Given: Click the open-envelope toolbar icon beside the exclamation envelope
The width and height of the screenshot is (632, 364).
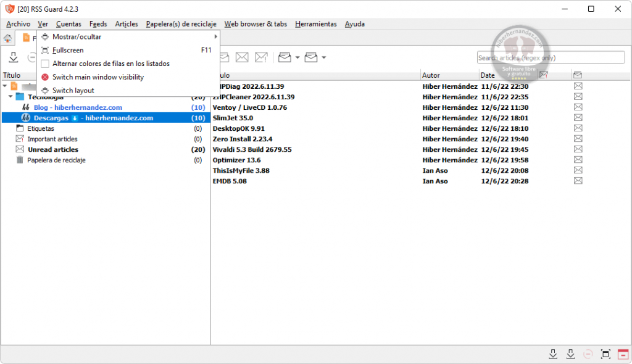Looking at the screenshot, I should [x=285, y=57].
